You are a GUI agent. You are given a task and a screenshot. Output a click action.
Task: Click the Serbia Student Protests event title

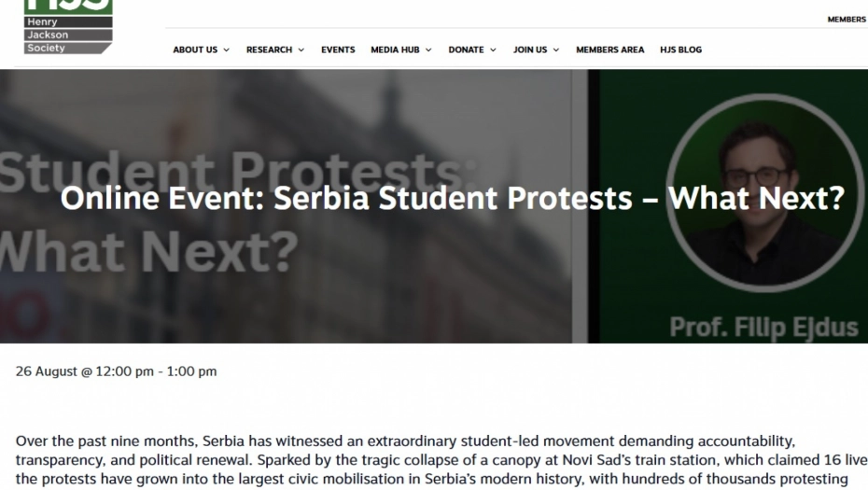coord(452,199)
